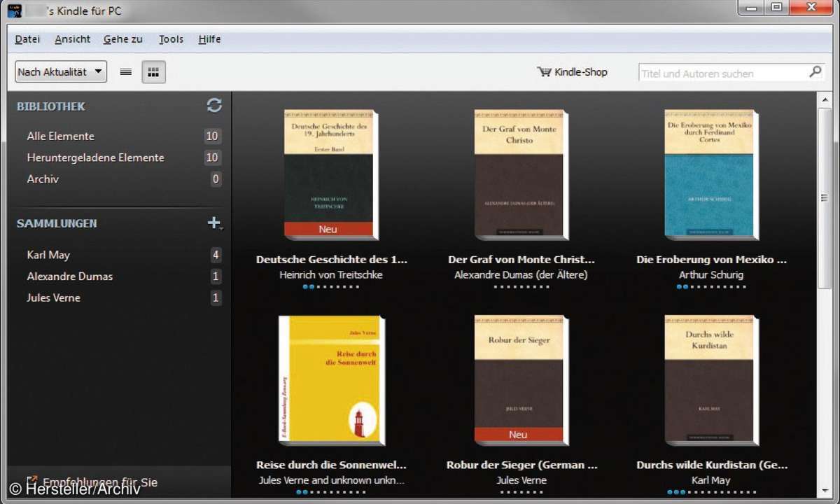Open Deutsche Geschichte des 19. Jahrhunderts cover

pyautogui.click(x=330, y=174)
